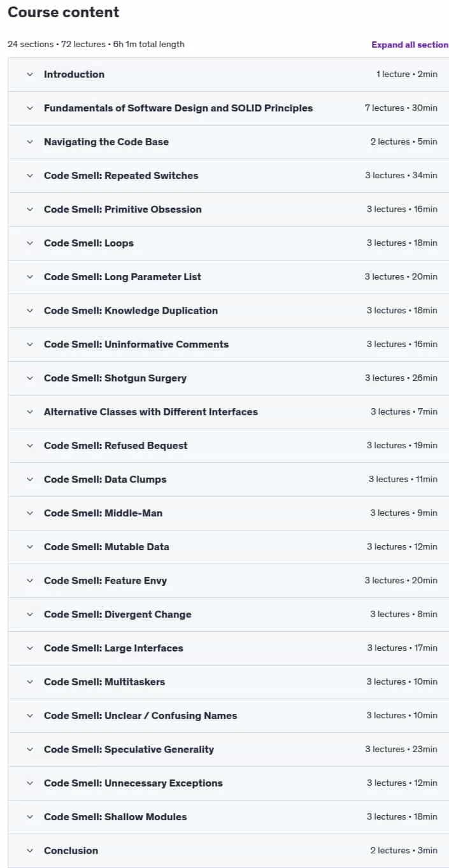Screen dimensions: 449x868
Task: Select Code Smell: Refused Bequest section title
Action: 116,446
